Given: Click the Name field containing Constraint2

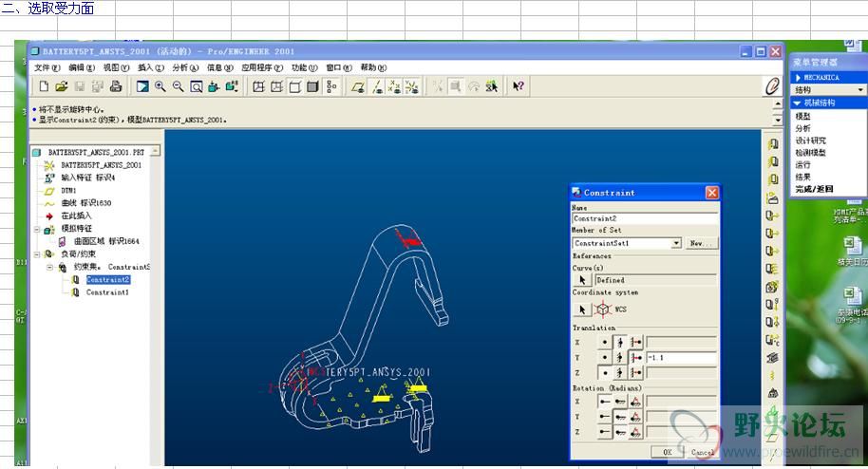Looking at the screenshot, I should pyautogui.click(x=645, y=218).
